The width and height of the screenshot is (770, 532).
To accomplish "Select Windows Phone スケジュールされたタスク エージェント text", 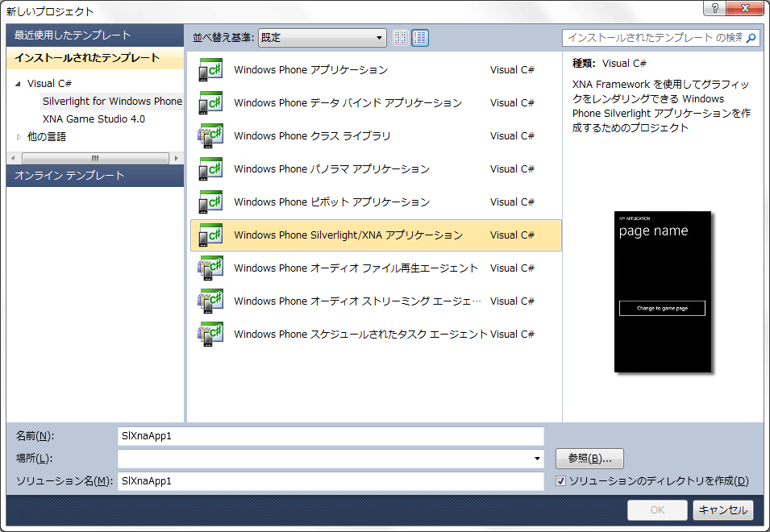I will click(361, 335).
